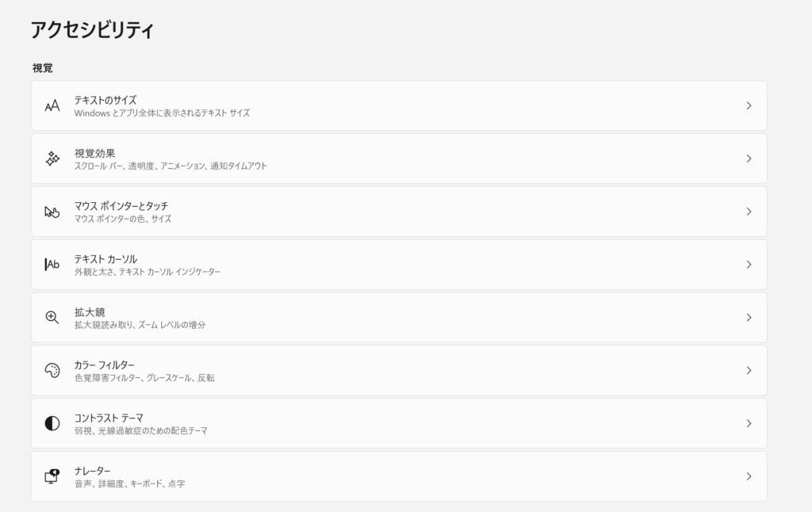This screenshot has height=512, width=812.
Task: Click the ナレーター row chevron arrow
Action: [749, 476]
